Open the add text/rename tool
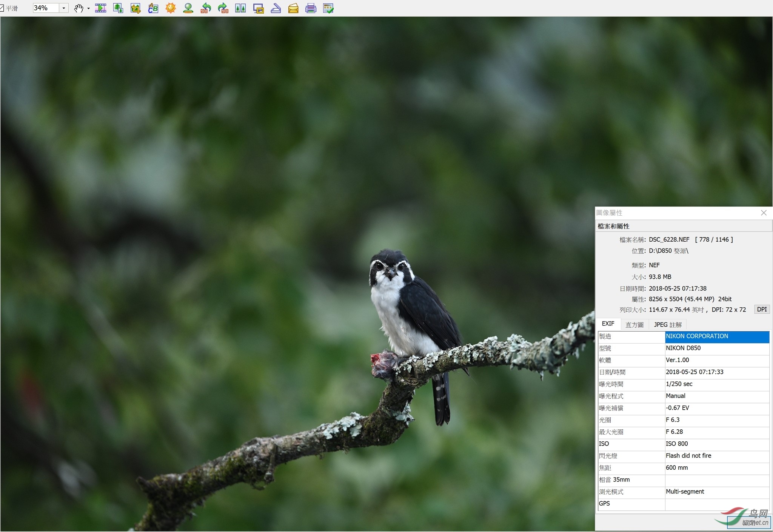This screenshot has width=773, height=532. coord(153,8)
